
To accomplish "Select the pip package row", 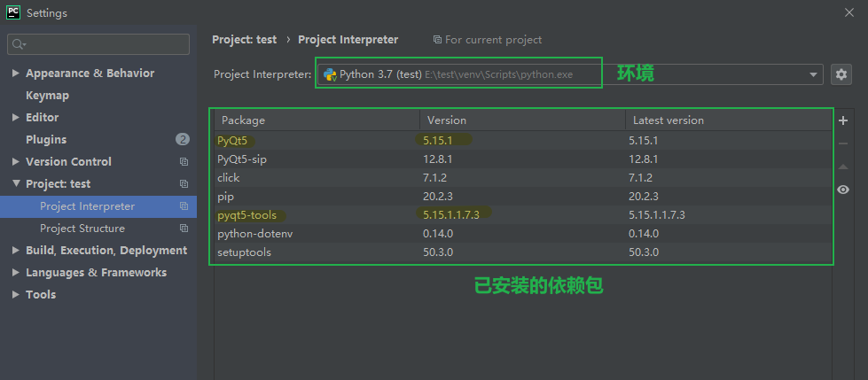I will pos(523,197).
